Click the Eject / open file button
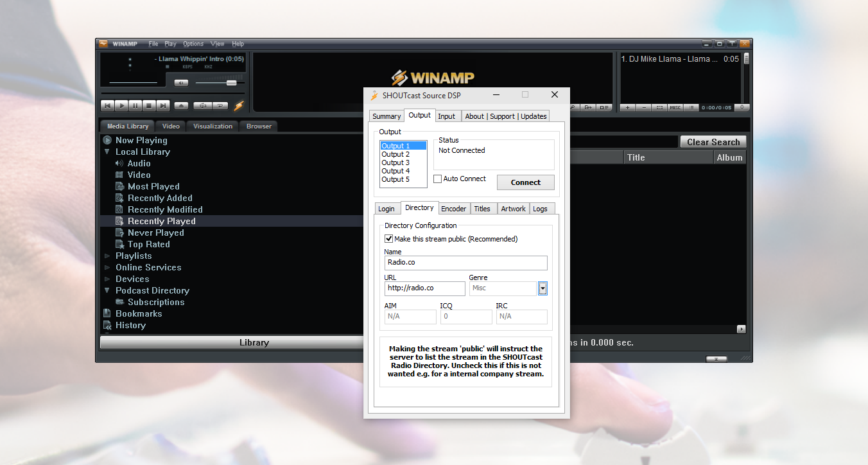 click(182, 105)
